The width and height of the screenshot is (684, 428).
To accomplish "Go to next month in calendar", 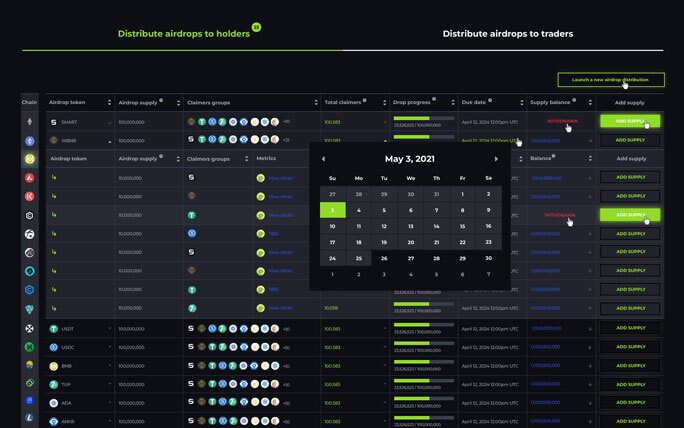I will pos(496,159).
